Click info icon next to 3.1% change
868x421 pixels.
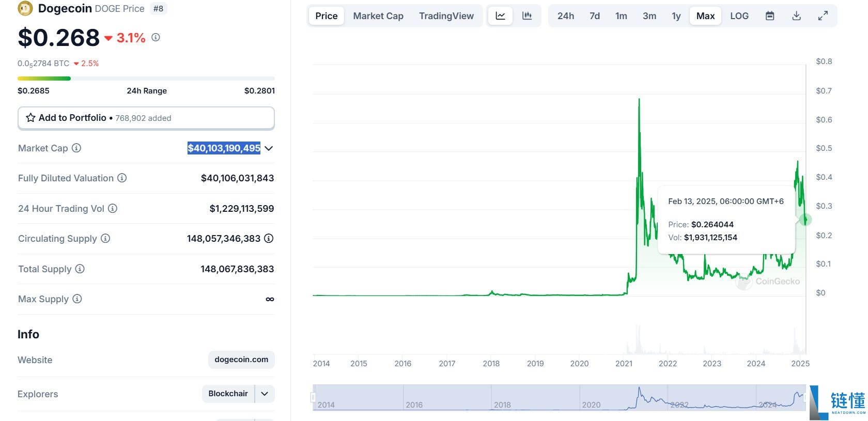pyautogui.click(x=156, y=38)
